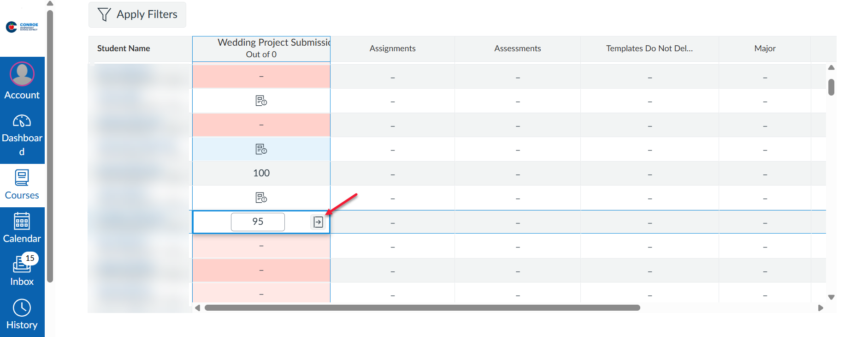
Task: Click the Conroe ISD logo
Action: [22, 27]
